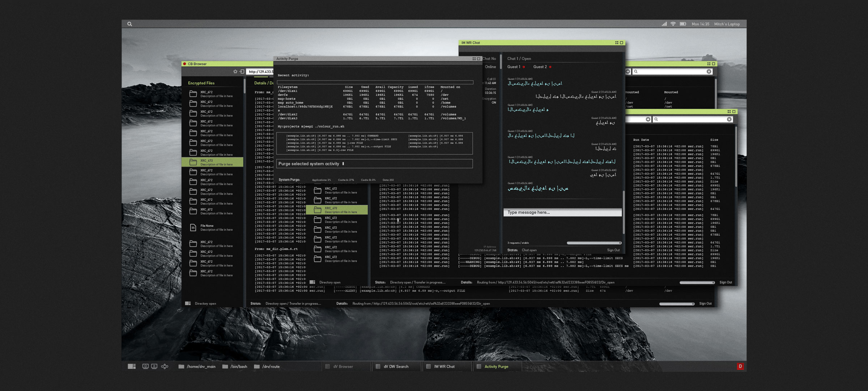Open the /bin/bash folder shortcut

(x=235, y=366)
